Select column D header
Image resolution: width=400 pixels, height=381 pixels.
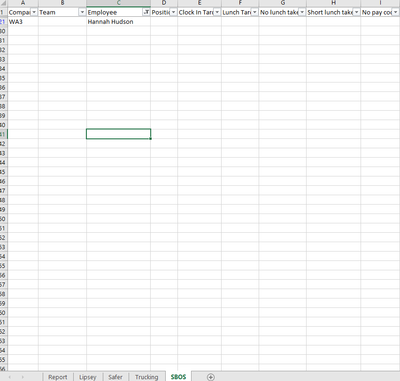(164, 3)
